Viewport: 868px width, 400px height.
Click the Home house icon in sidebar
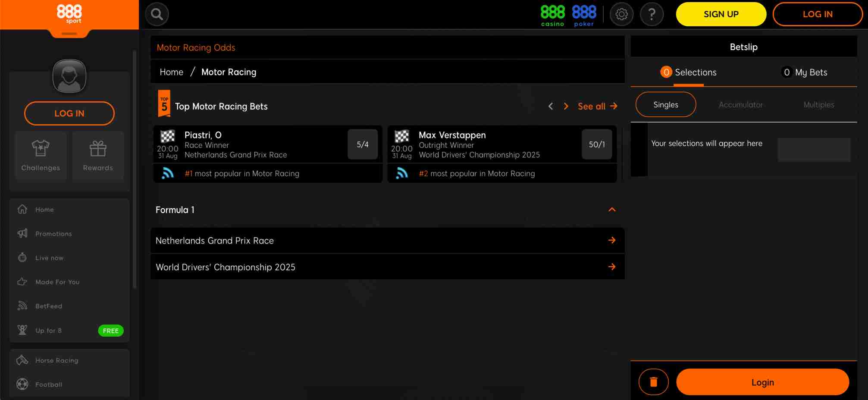[x=22, y=209]
